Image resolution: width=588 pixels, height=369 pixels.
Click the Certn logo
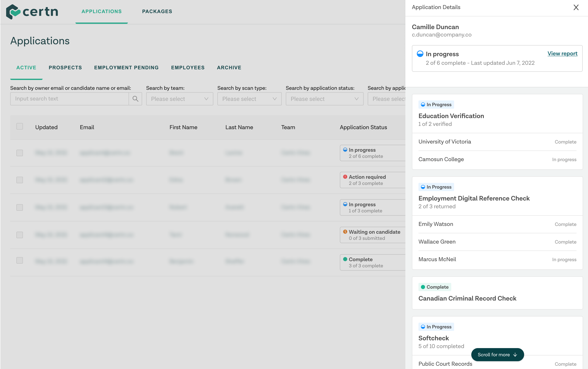pyautogui.click(x=32, y=11)
